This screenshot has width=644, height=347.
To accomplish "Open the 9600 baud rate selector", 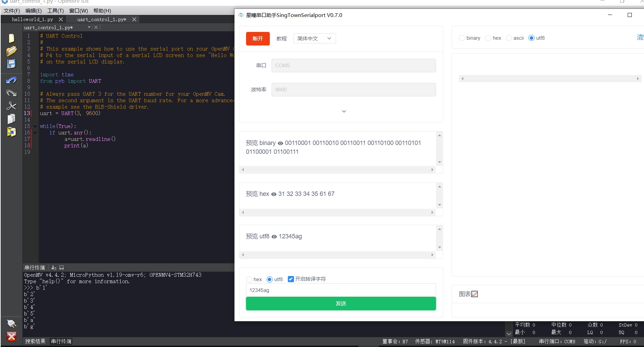I will [x=353, y=90].
